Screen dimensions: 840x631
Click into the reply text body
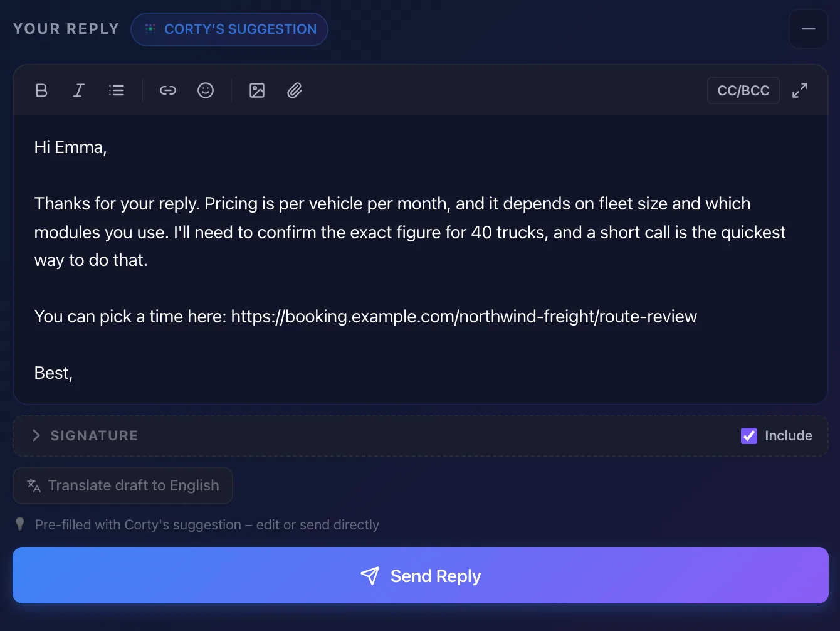tap(421, 260)
